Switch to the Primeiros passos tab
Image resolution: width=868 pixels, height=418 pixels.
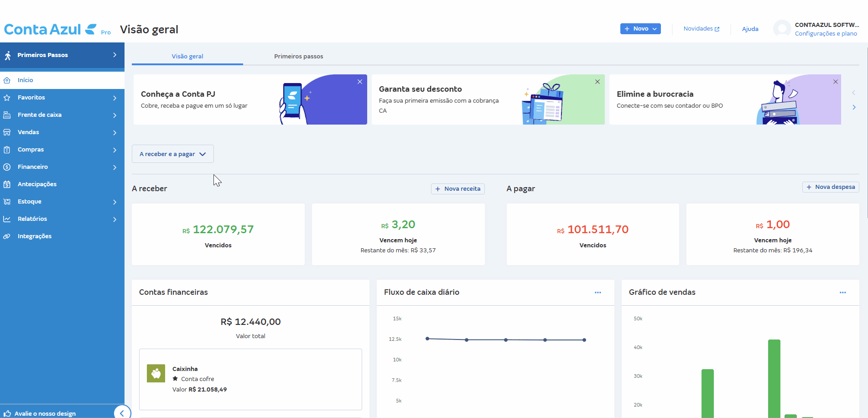(298, 57)
